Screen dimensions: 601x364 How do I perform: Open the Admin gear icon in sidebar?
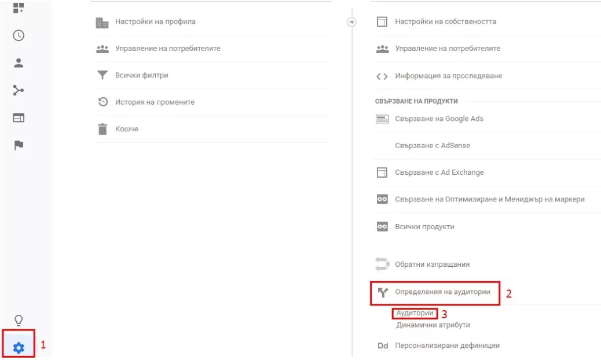point(19,348)
